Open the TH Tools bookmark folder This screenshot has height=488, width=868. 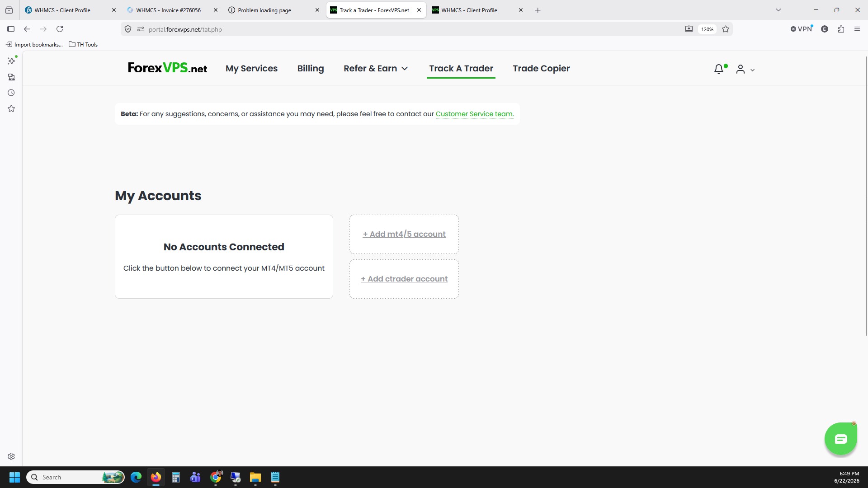83,44
